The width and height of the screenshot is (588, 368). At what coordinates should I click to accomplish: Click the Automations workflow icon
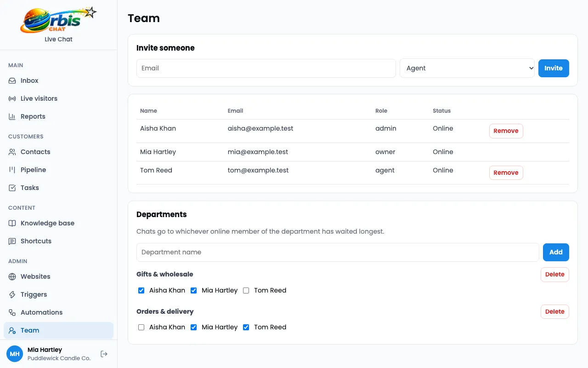tap(12, 312)
